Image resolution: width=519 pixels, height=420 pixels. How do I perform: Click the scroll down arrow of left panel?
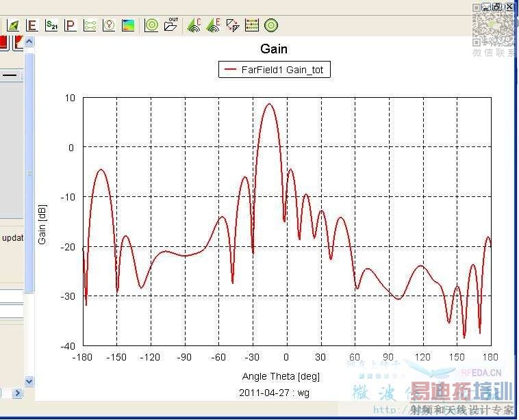(29, 381)
